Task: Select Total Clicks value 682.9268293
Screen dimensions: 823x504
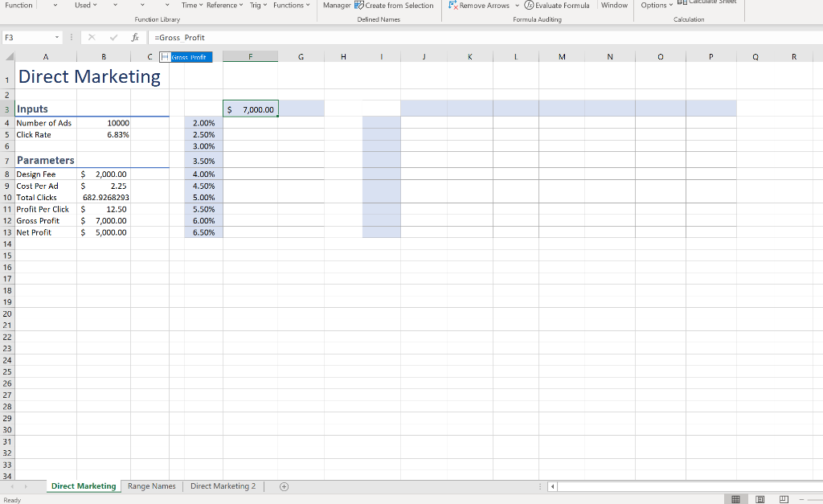Action: (x=104, y=198)
